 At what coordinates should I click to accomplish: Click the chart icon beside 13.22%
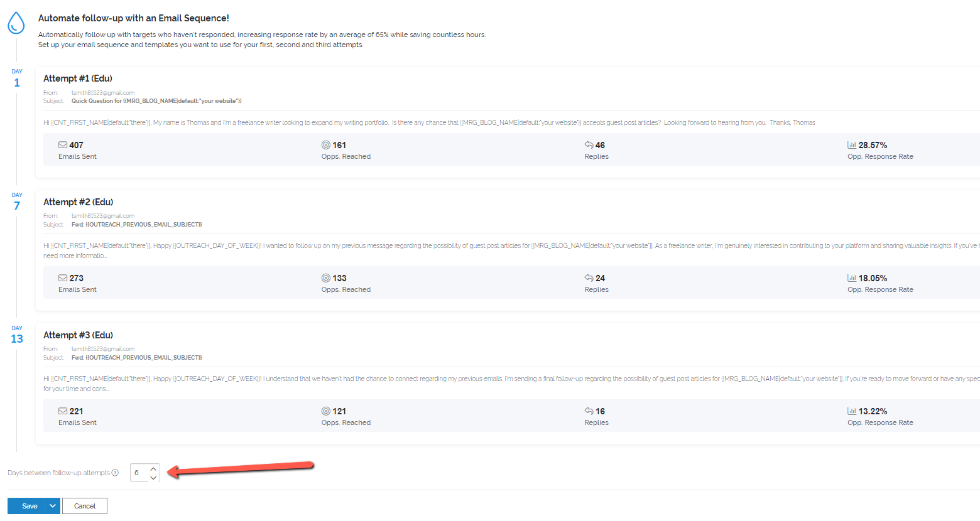click(x=852, y=411)
